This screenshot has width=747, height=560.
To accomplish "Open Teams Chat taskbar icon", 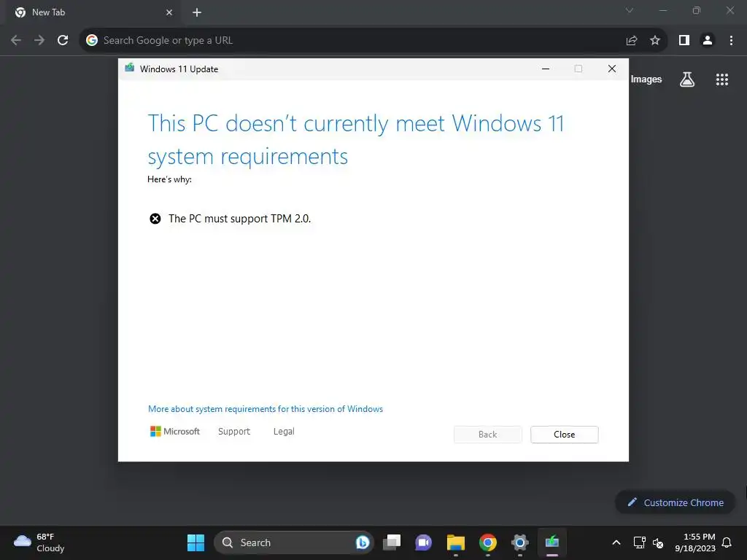I will point(424,542).
